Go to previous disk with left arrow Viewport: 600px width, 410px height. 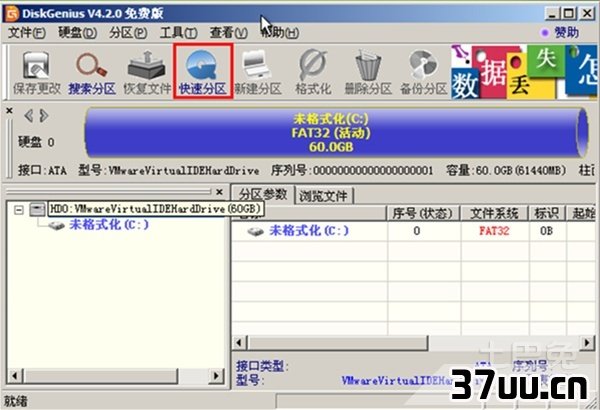29,116
